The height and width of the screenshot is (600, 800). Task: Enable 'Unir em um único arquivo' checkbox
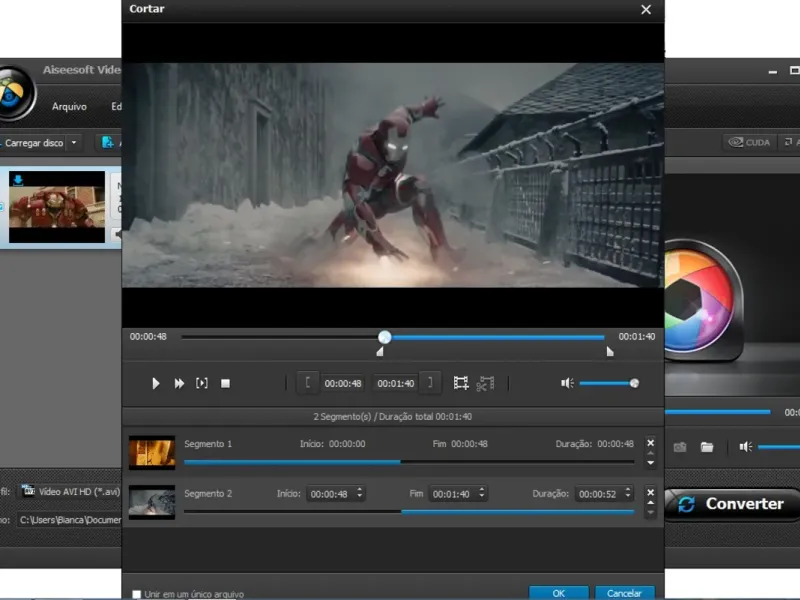click(x=137, y=594)
